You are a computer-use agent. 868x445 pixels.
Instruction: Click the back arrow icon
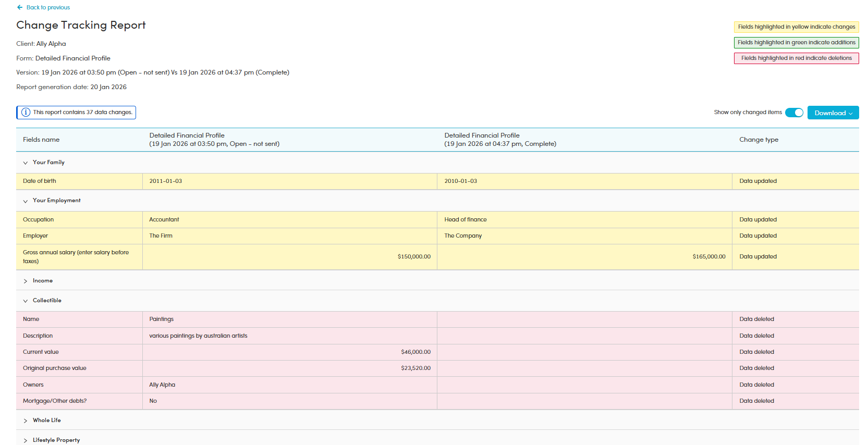(x=20, y=7)
